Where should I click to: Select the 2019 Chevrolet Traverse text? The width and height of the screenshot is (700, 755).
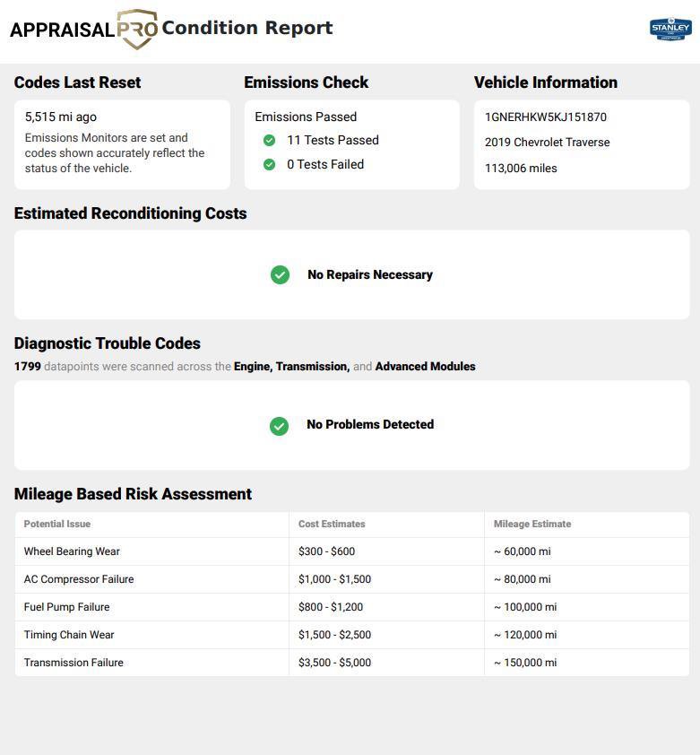coord(547,142)
